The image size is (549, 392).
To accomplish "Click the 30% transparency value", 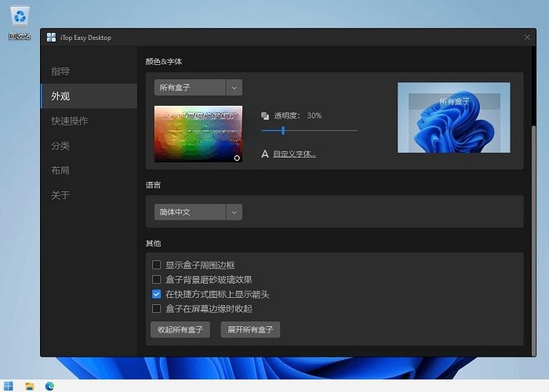I will pyautogui.click(x=314, y=116).
